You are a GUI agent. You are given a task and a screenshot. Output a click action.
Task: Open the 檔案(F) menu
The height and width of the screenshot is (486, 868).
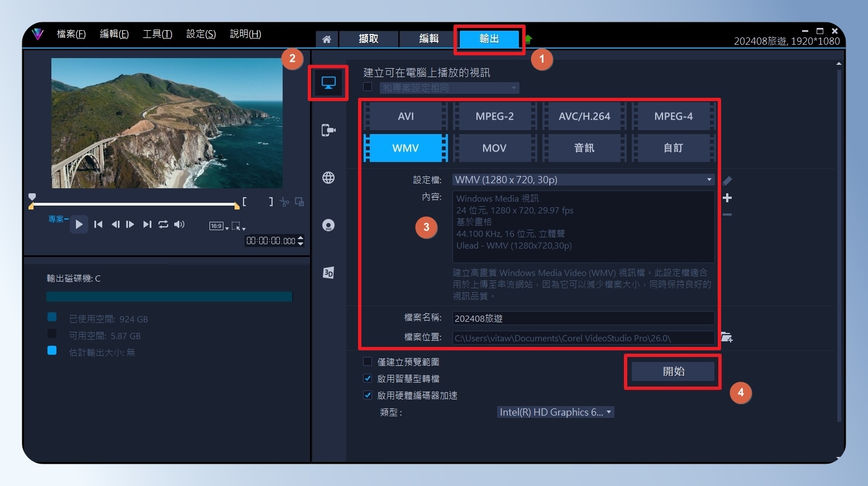[71, 34]
